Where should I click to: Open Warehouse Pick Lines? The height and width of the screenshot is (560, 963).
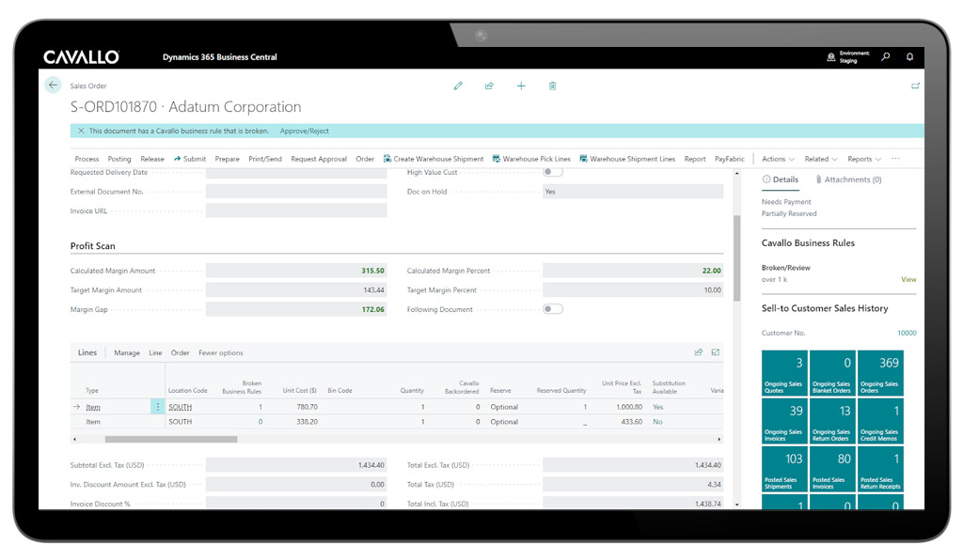pyautogui.click(x=532, y=159)
